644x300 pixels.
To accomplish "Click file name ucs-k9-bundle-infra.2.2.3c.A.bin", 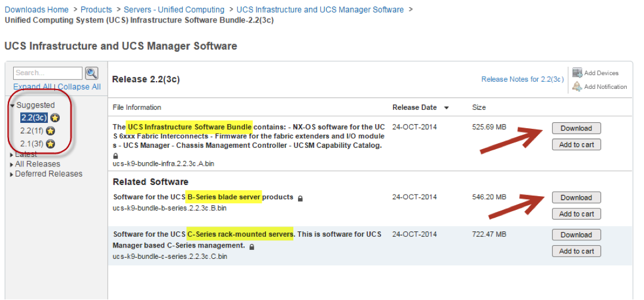I will pos(164,163).
